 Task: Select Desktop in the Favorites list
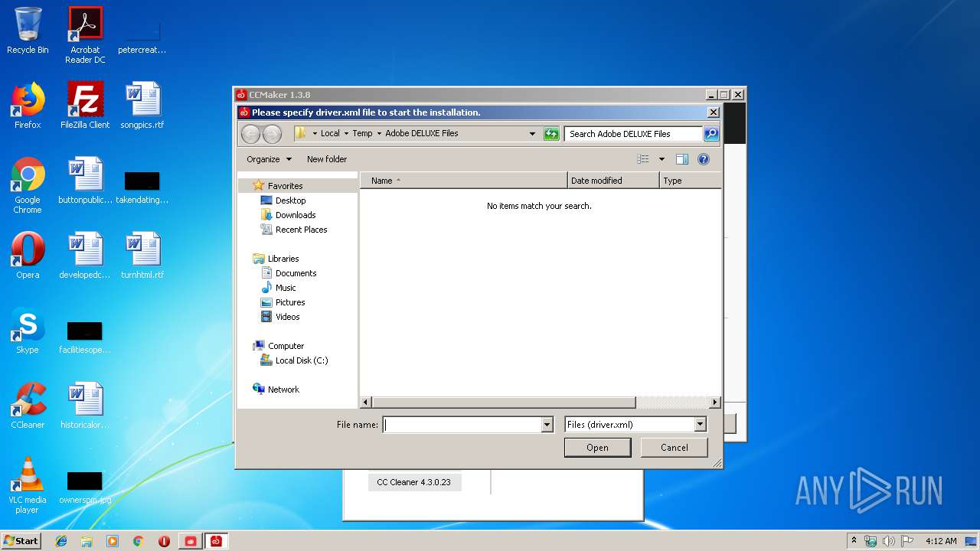coord(290,201)
